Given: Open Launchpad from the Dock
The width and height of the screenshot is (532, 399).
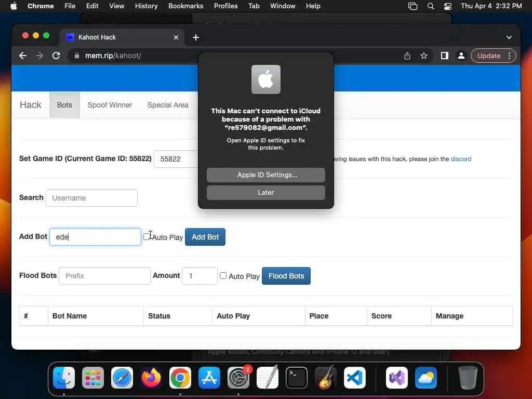Looking at the screenshot, I should pos(93,378).
